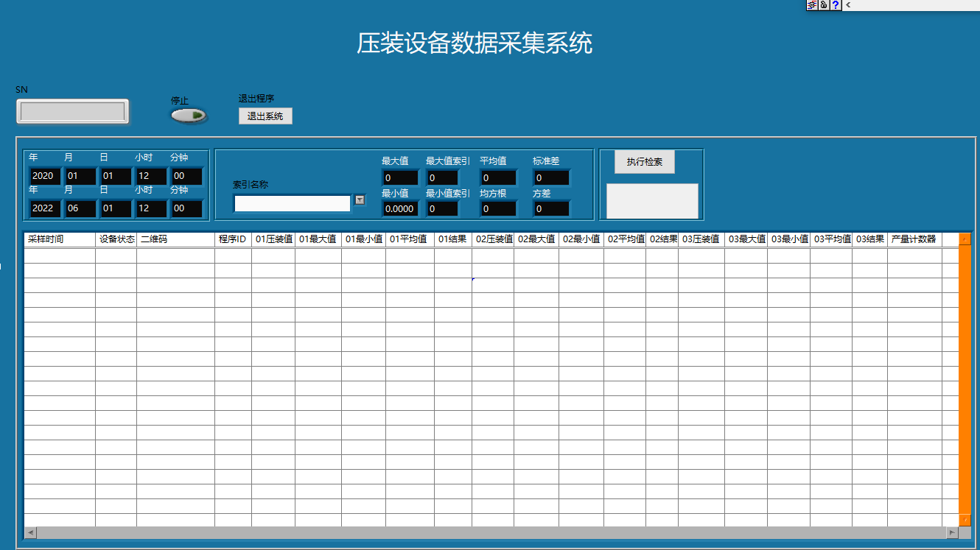Click the 01最小值 column header
Image resolution: width=980 pixels, height=550 pixels.
tap(363, 239)
